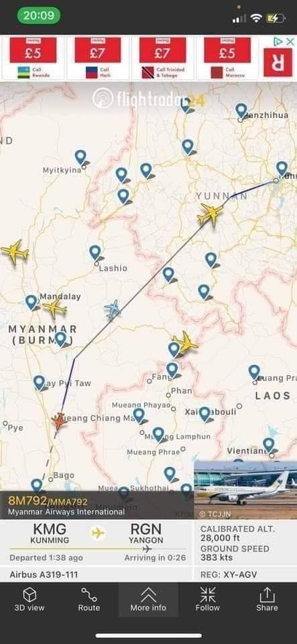
Task: Open the aircraft photo thumbnail
Action: (x=245, y=490)
